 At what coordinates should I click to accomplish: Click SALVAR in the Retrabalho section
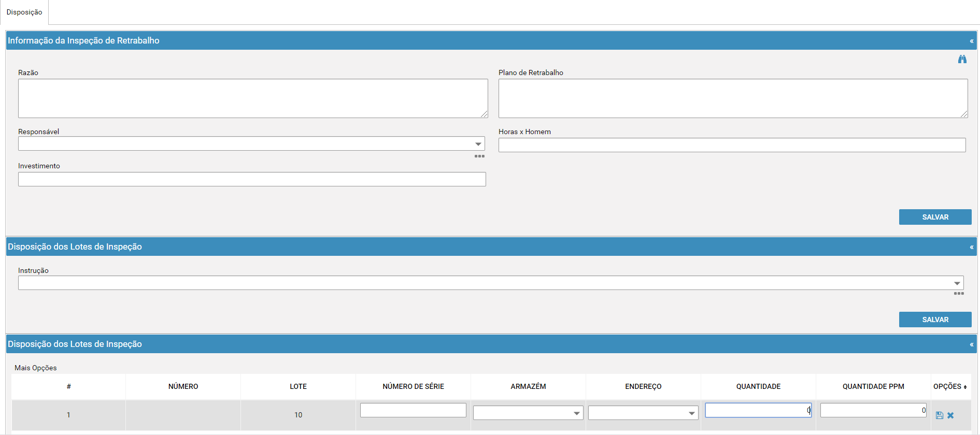(935, 217)
